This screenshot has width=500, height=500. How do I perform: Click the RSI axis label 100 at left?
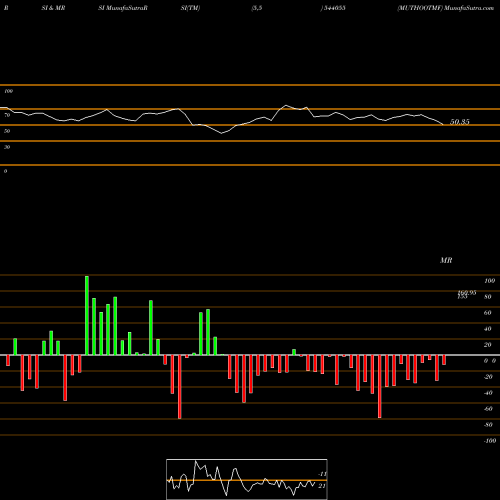8,91
